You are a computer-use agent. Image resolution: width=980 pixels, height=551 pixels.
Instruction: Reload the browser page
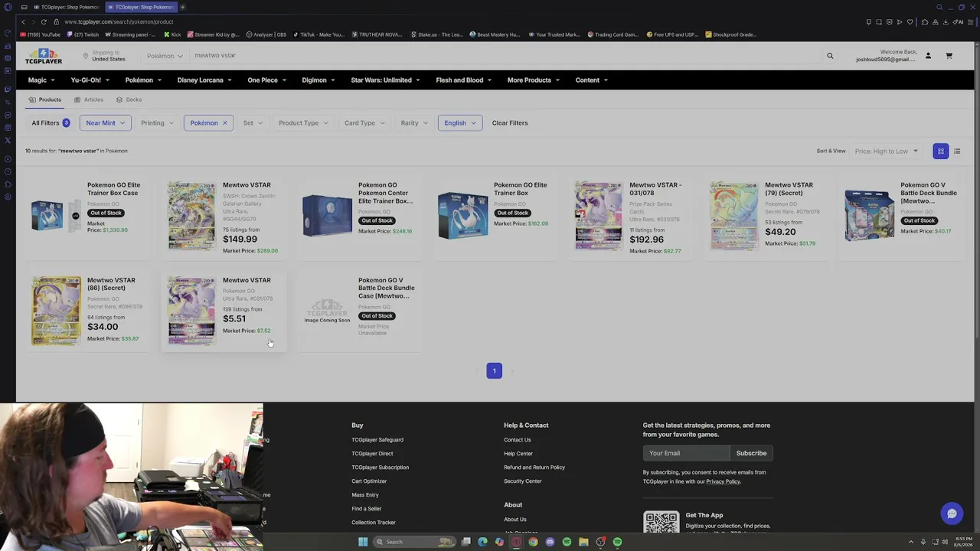pyautogui.click(x=44, y=21)
